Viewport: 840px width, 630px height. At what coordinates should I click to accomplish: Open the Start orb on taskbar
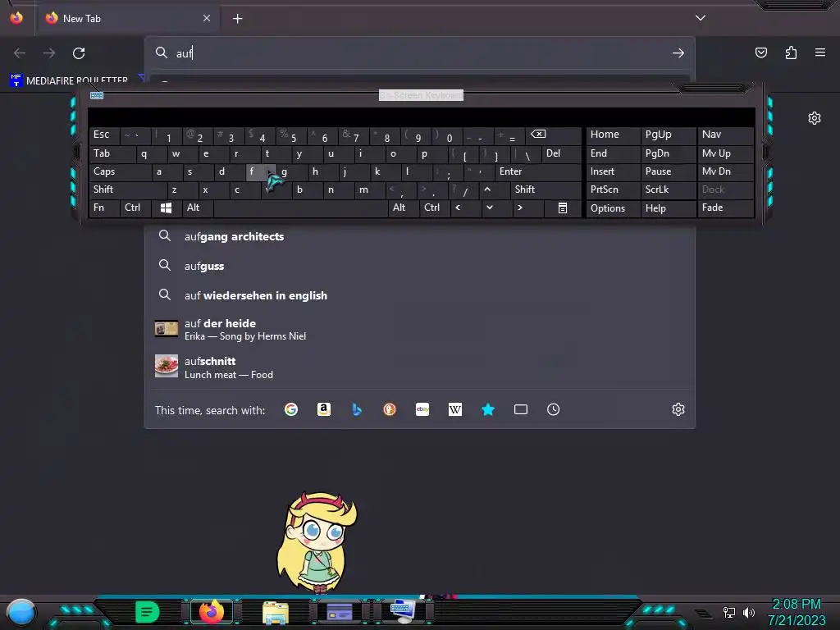pos(21,612)
